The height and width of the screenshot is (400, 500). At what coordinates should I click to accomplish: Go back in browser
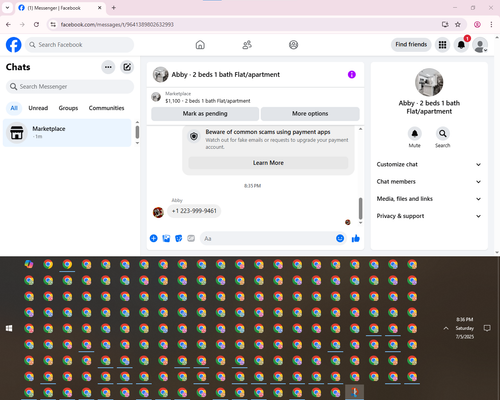pyautogui.click(x=8, y=24)
